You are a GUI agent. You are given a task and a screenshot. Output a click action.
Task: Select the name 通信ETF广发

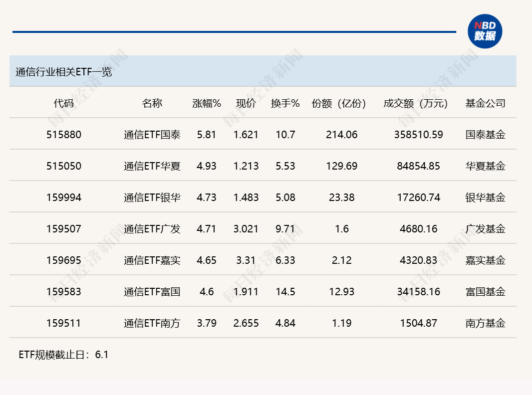click(152, 229)
